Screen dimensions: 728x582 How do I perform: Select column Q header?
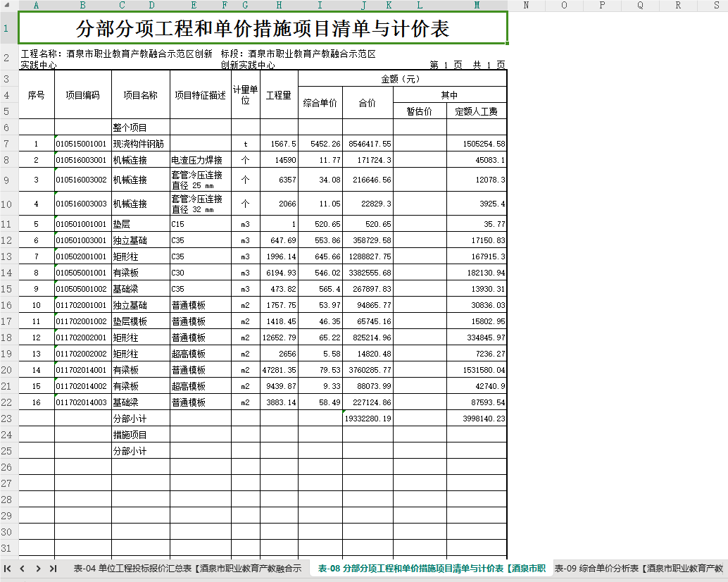tap(640, 5)
